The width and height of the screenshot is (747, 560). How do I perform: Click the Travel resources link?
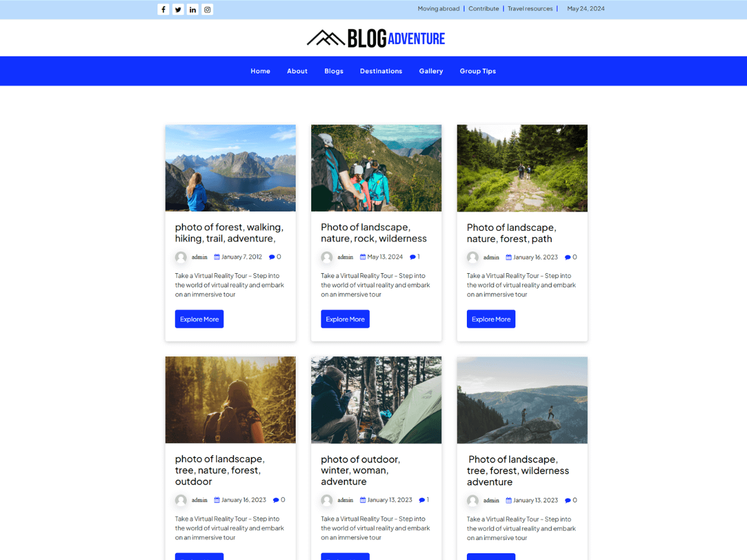(x=530, y=9)
